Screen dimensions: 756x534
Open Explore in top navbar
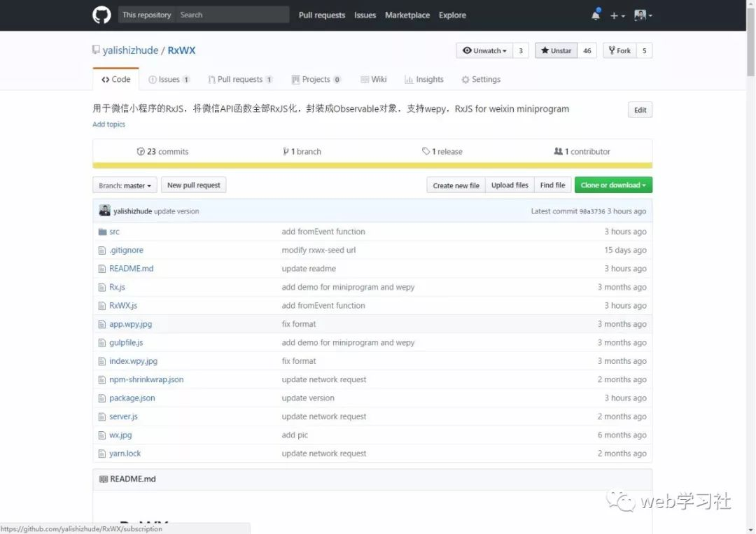tap(452, 15)
